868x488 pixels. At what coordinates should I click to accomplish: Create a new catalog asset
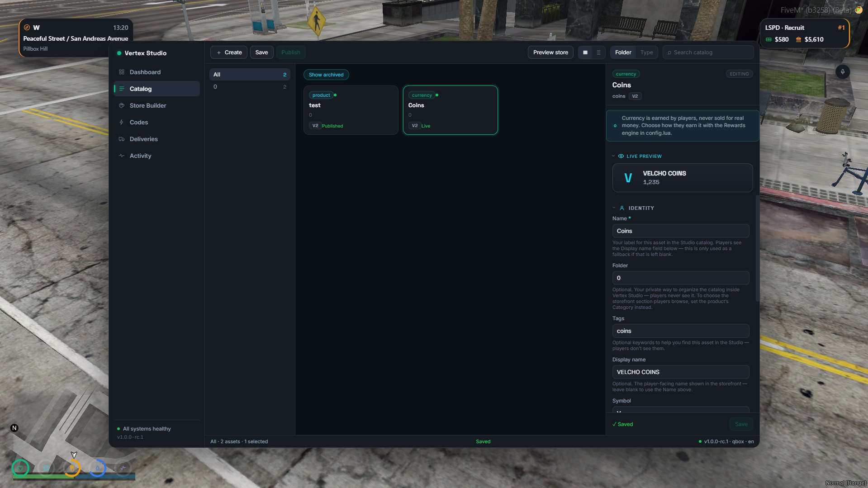[x=229, y=52]
